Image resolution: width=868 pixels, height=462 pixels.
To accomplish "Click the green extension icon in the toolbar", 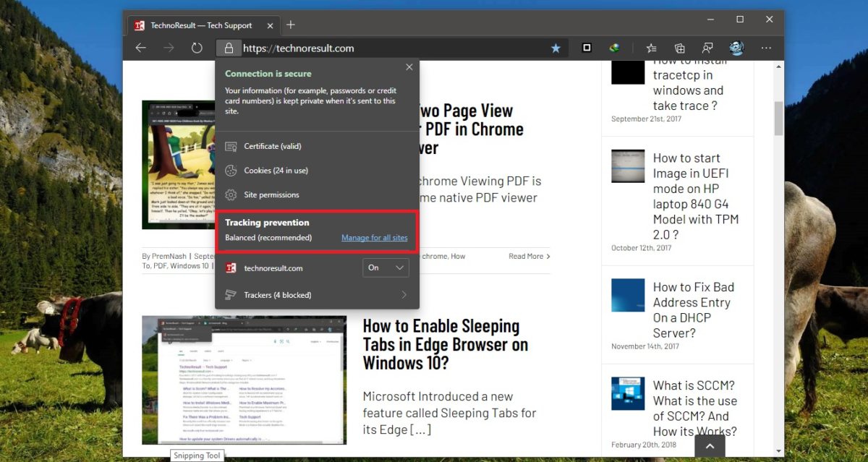I will [613, 48].
